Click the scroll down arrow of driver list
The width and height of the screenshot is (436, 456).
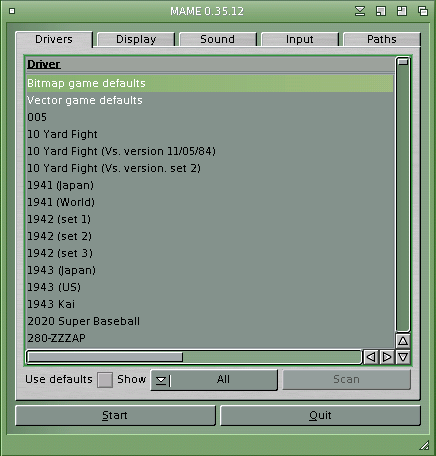(x=403, y=357)
